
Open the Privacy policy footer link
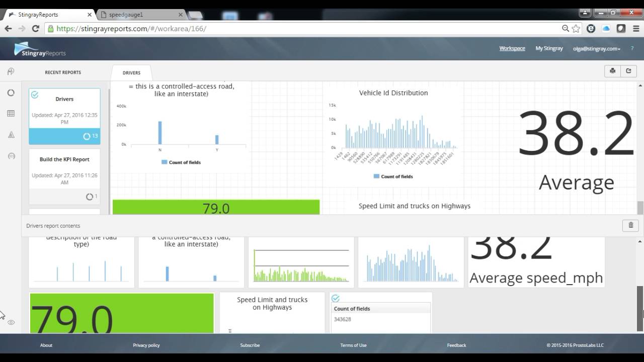click(x=146, y=345)
